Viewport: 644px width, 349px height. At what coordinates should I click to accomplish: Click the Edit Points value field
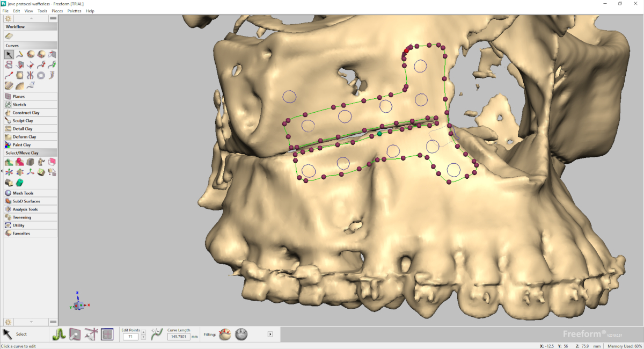[x=130, y=337]
